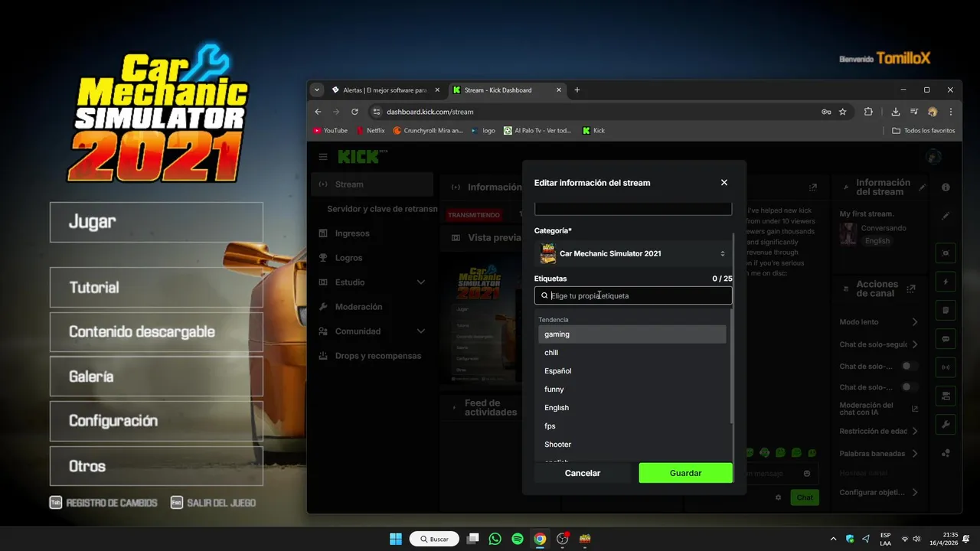This screenshot has height=551, width=980.
Task: Select the Shooter tag
Action: coord(632,445)
